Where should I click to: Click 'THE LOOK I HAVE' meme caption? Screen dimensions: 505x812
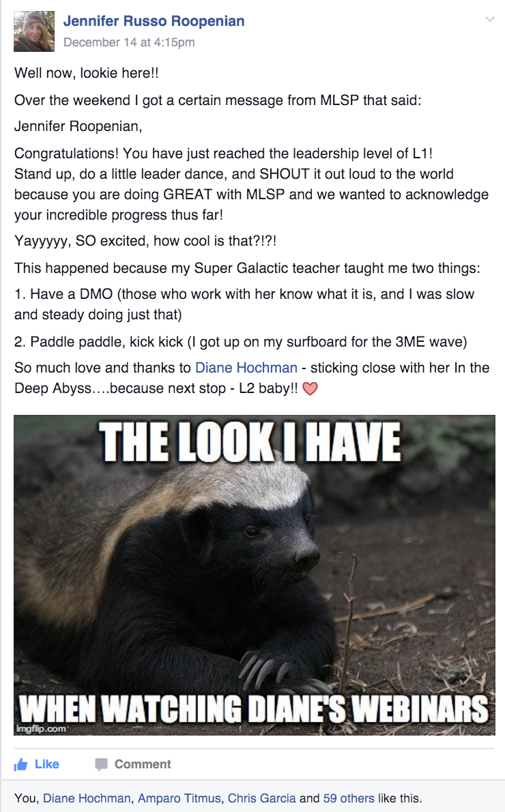250,441
